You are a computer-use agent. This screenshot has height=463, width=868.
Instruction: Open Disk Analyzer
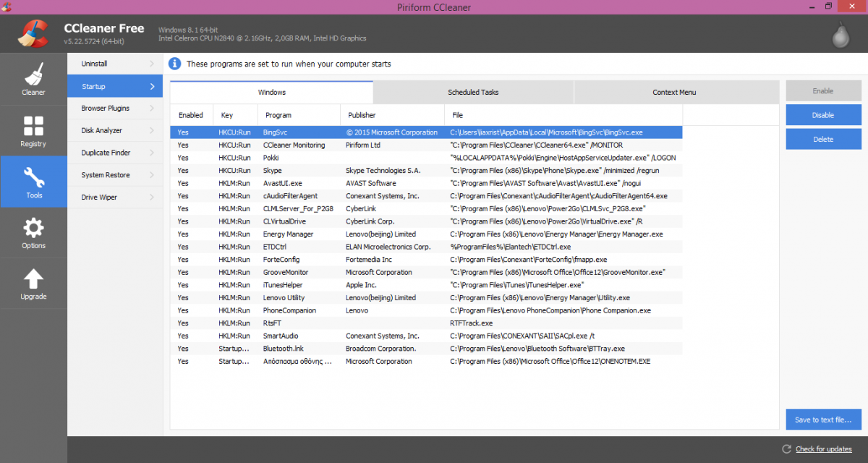[115, 130]
